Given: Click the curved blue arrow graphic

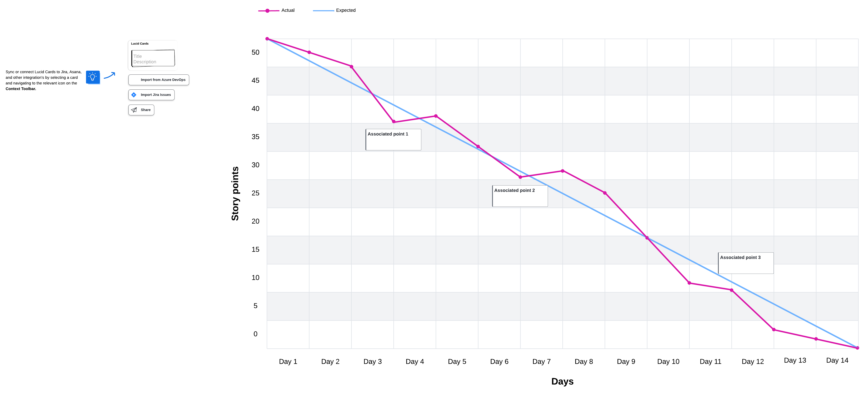Looking at the screenshot, I should (110, 76).
